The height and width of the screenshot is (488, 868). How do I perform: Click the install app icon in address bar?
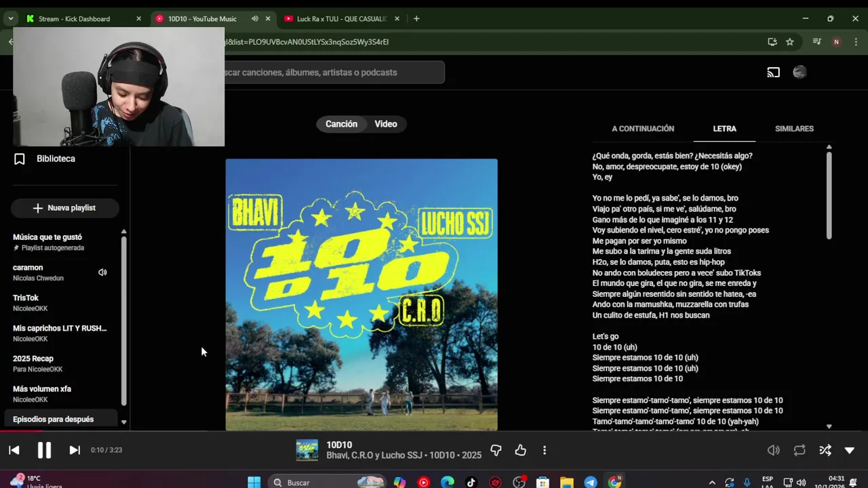click(772, 42)
